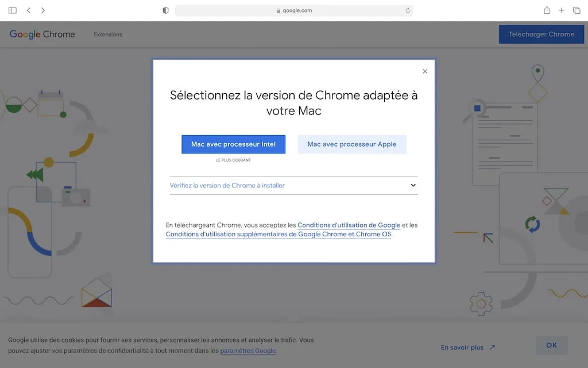Select 'Mac avec processeur Apple'
This screenshot has height=368, width=588.
click(352, 144)
